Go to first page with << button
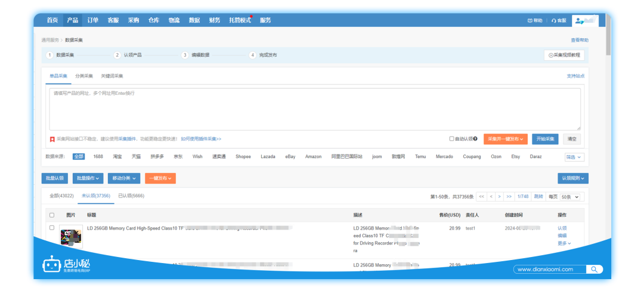This screenshot has width=644, height=297. (481, 197)
